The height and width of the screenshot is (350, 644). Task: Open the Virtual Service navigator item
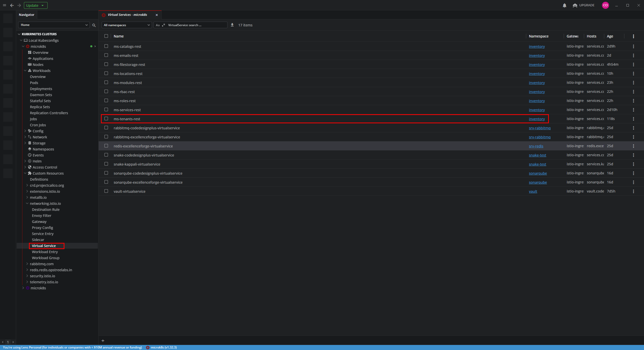44,246
